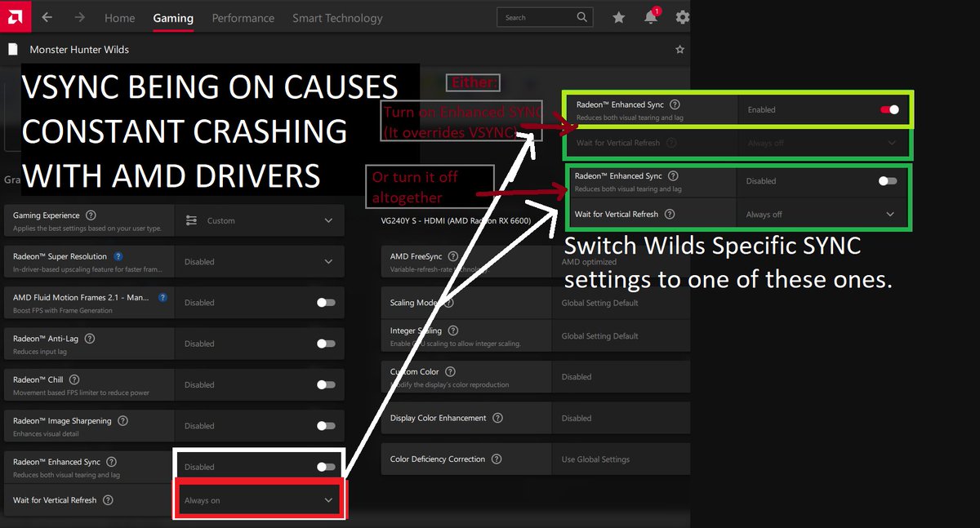Click the AMD FreeSync setting label
Screen dimensions: 980x528
416,256
